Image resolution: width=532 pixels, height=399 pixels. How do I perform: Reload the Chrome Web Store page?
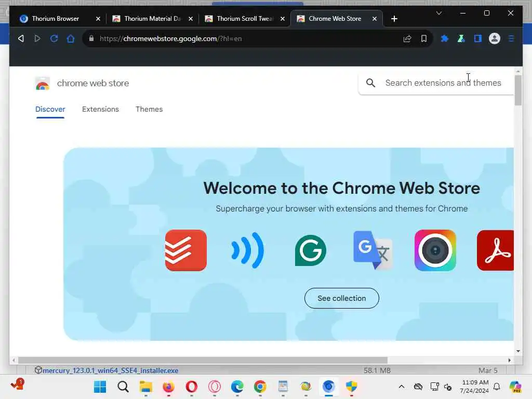tap(54, 38)
